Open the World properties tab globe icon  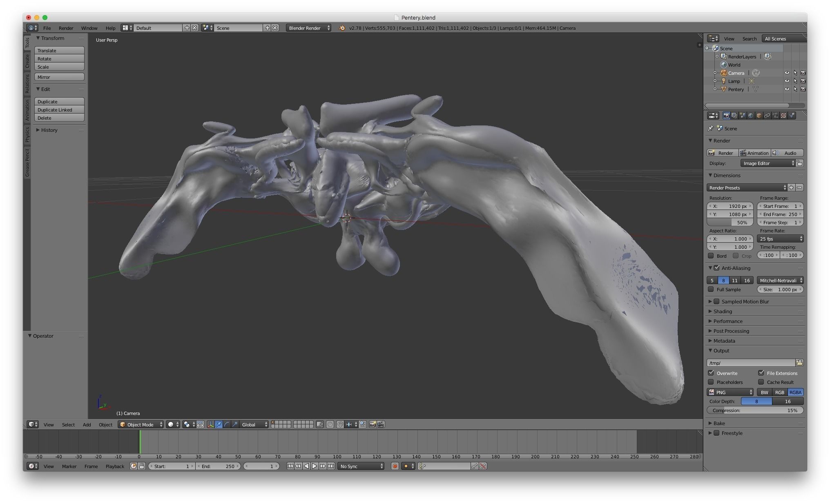[x=751, y=116]
